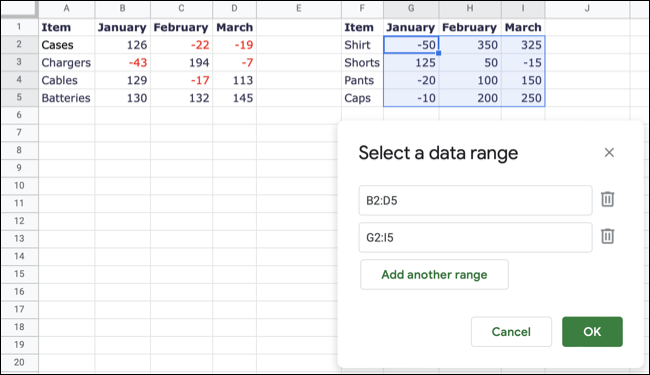Click cell with value 126
Image resolution: width=650 pixels, height=375 pixels.
pyautogui.click(x=122, y=45)
